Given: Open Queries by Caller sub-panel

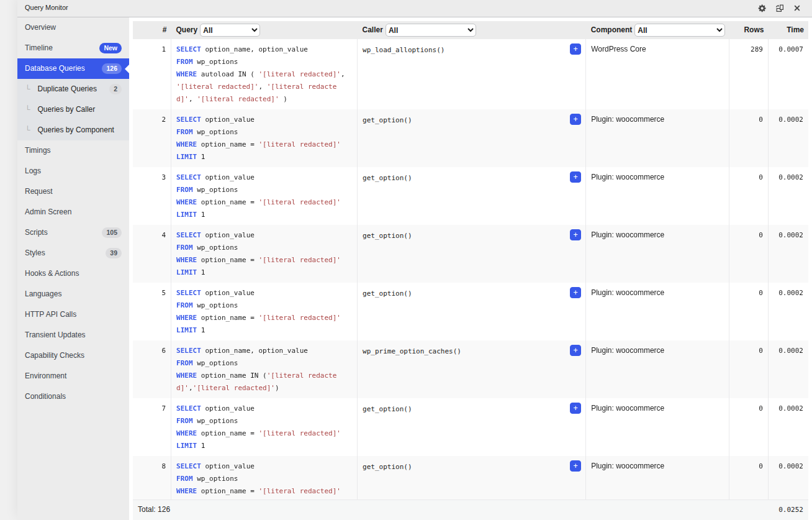Looking at the screenshot, I should pyautogui.click(x=73, y=109).
